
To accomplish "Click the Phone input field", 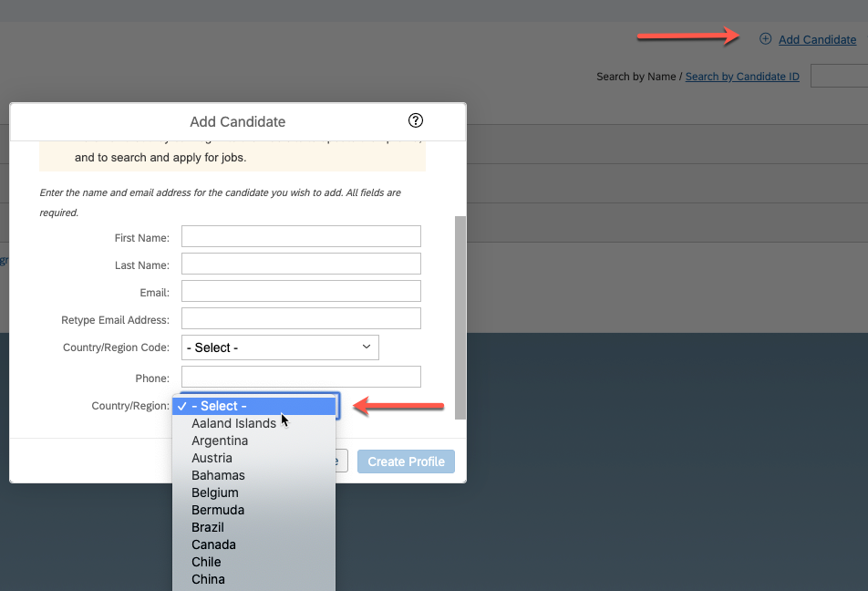I will [x=301, y=377].
